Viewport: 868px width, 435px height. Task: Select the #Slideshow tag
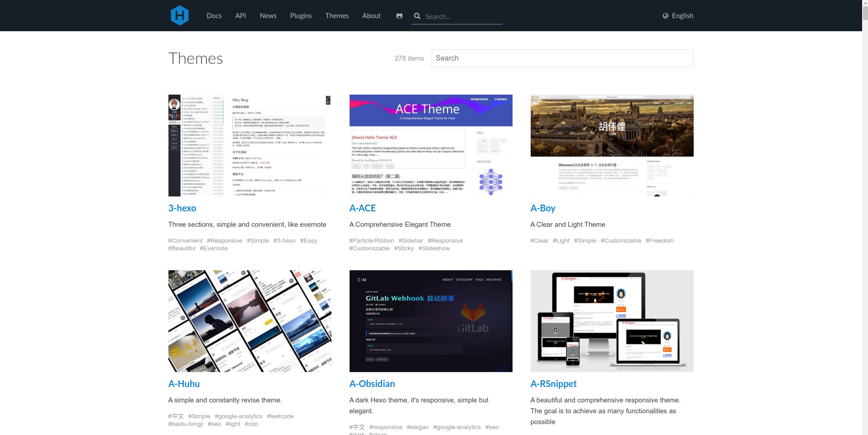click(434, 249)
